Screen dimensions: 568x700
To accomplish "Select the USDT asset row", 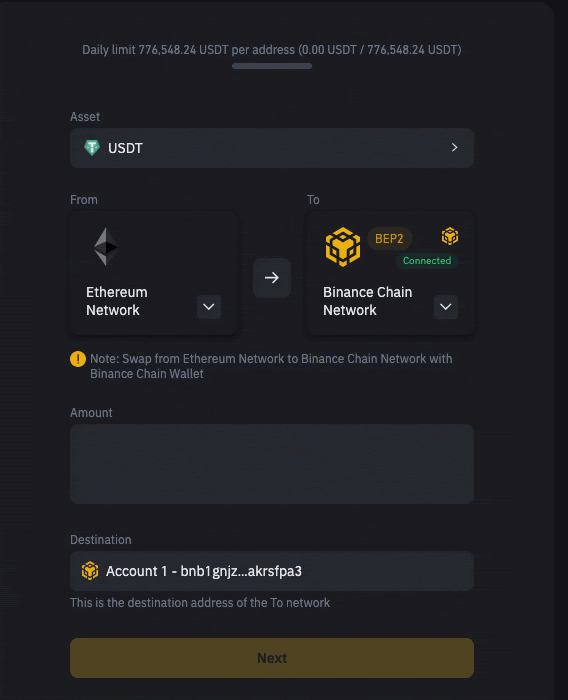I will pos(272,148).
